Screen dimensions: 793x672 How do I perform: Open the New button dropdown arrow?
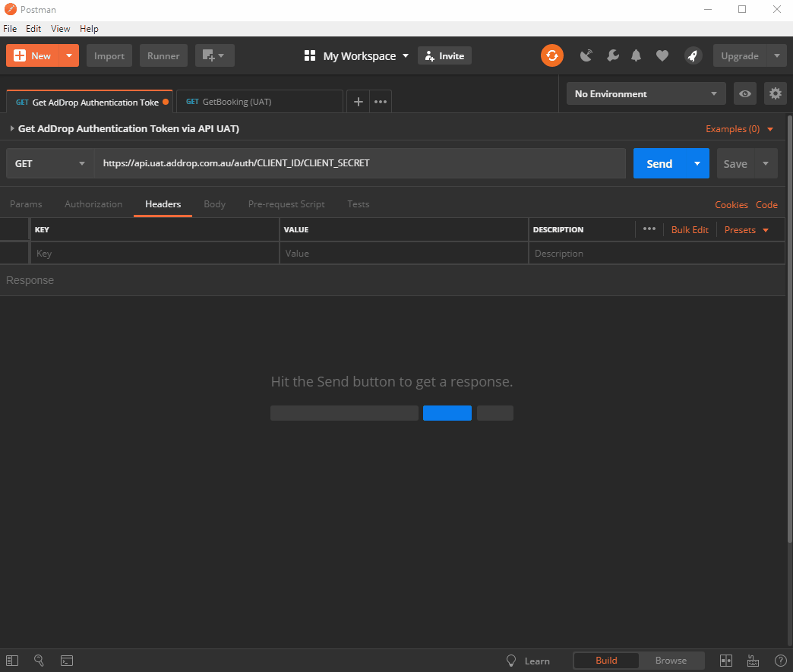[69, 55]
